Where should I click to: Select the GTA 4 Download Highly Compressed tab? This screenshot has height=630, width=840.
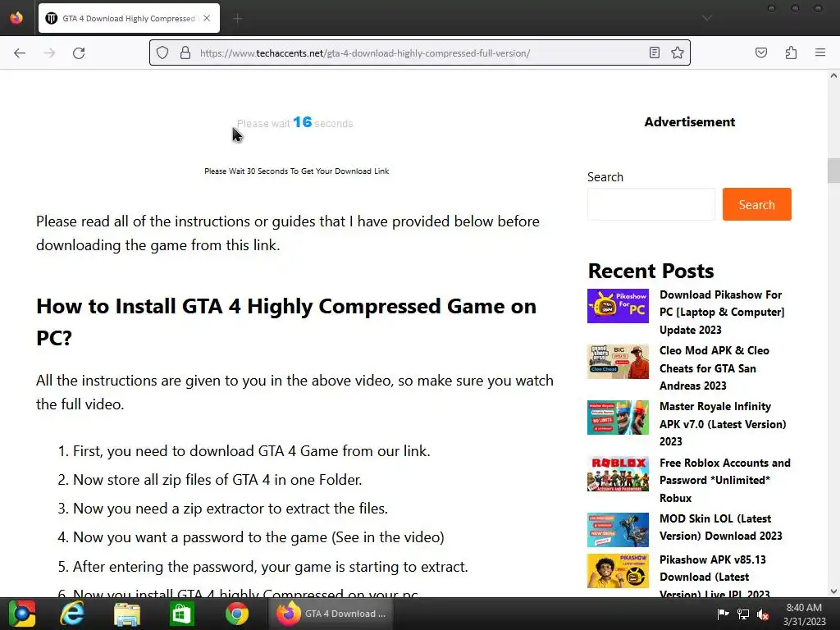click(x=129, y=18)
